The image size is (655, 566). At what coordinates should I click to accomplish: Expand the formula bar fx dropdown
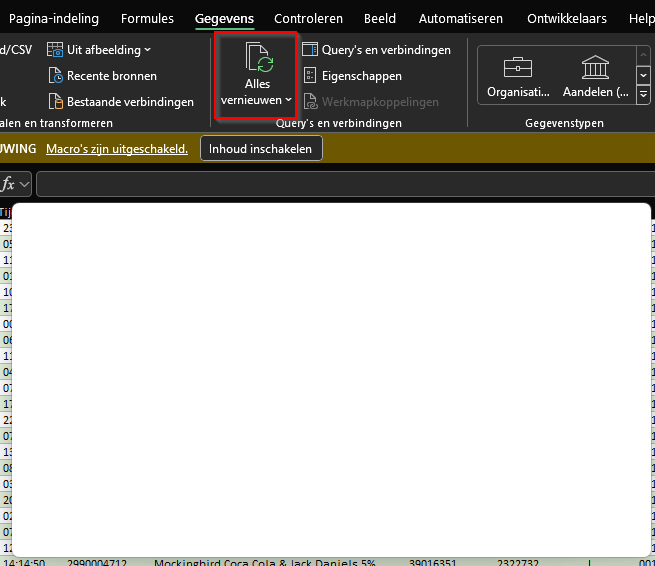point(24,184)
